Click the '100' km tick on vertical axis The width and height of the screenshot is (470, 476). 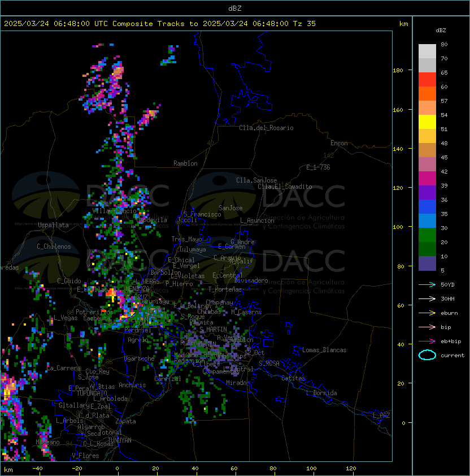click(x=398, y=227)
